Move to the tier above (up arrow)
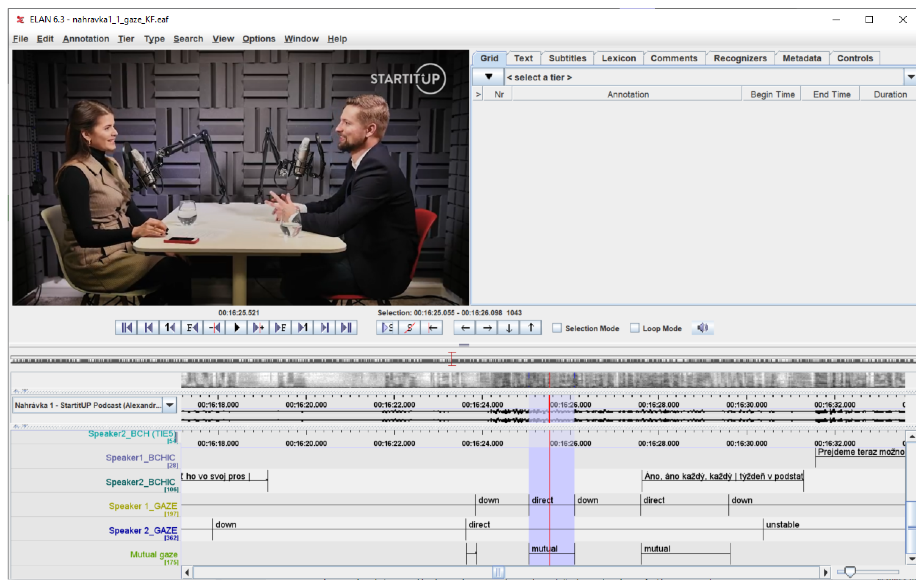923x588 pixels. coord(531,328)
